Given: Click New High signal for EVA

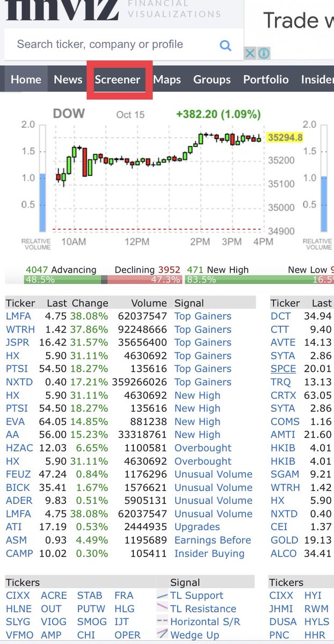Looking at the screenshot, I should [x=197, y=422].
